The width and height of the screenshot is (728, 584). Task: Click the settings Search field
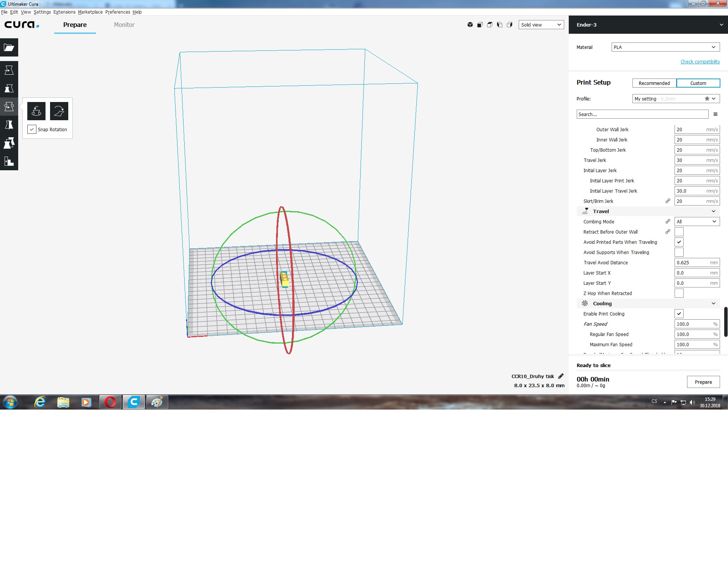coord(642,114)
